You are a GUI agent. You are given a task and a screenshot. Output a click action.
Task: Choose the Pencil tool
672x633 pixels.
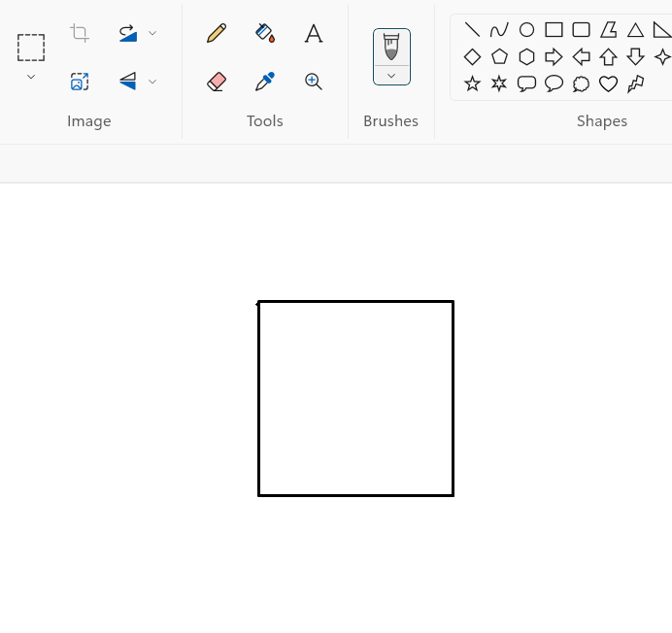[217, 33]
